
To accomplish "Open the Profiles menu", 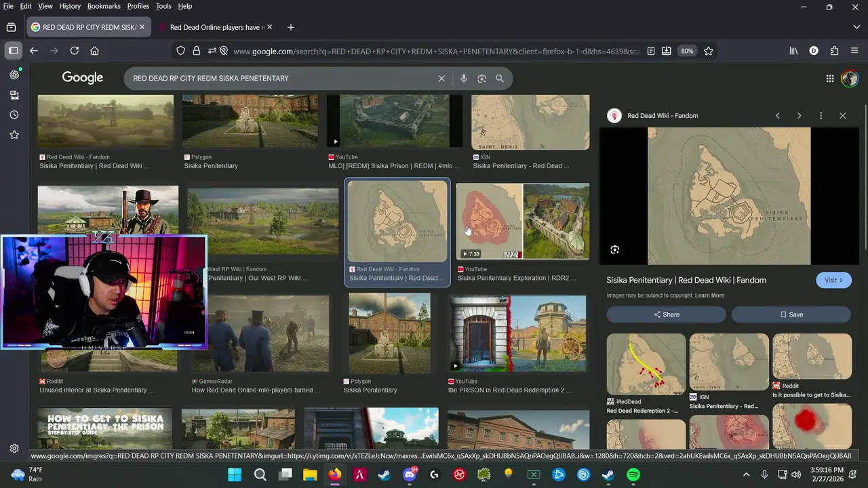I will click(138, 6).
